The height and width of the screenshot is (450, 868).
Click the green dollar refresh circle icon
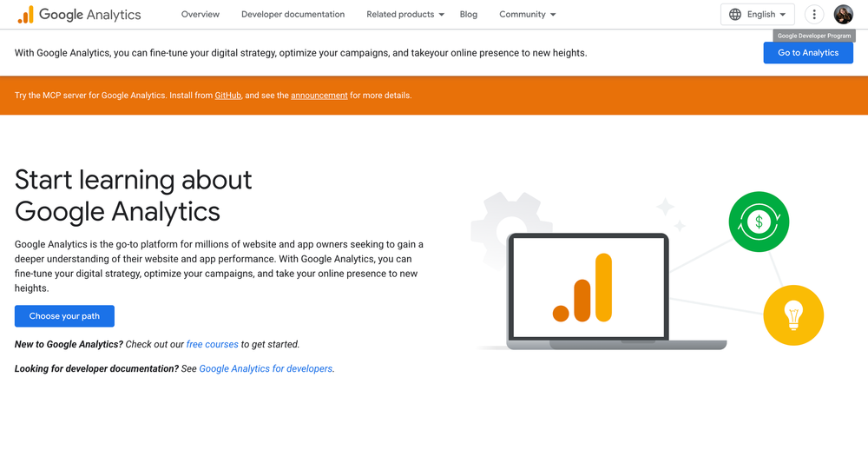point(759,222)
